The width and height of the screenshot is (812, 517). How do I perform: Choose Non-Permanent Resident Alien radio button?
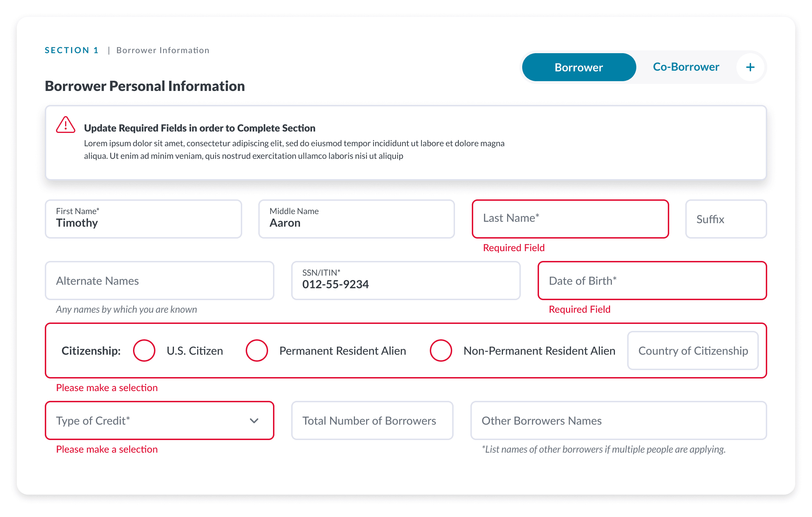(x=441, y=350)
